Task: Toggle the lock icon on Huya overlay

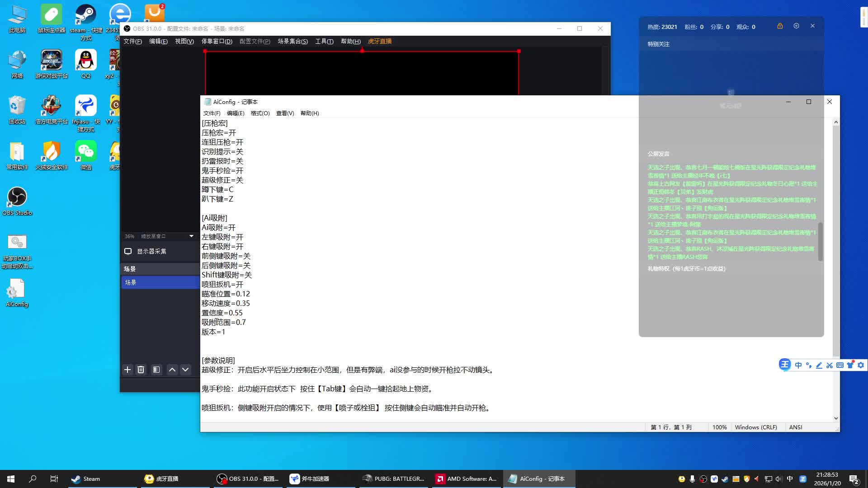Action: pyautogui.click(x=780, y=26)
